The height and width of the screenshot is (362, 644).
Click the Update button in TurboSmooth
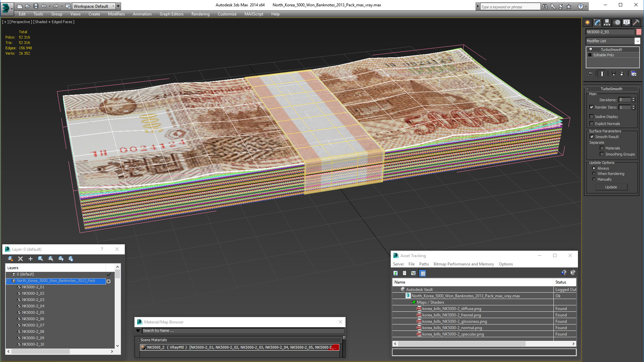[611, 187]
